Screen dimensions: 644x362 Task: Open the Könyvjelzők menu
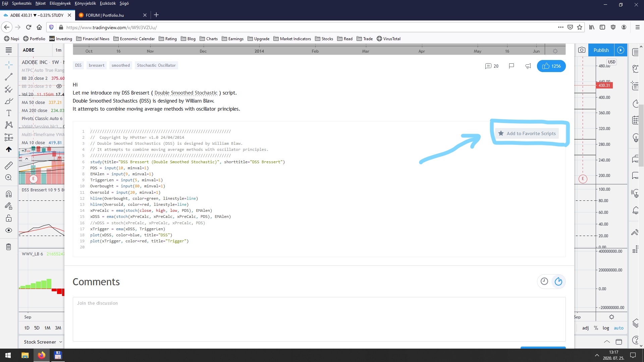85,3
